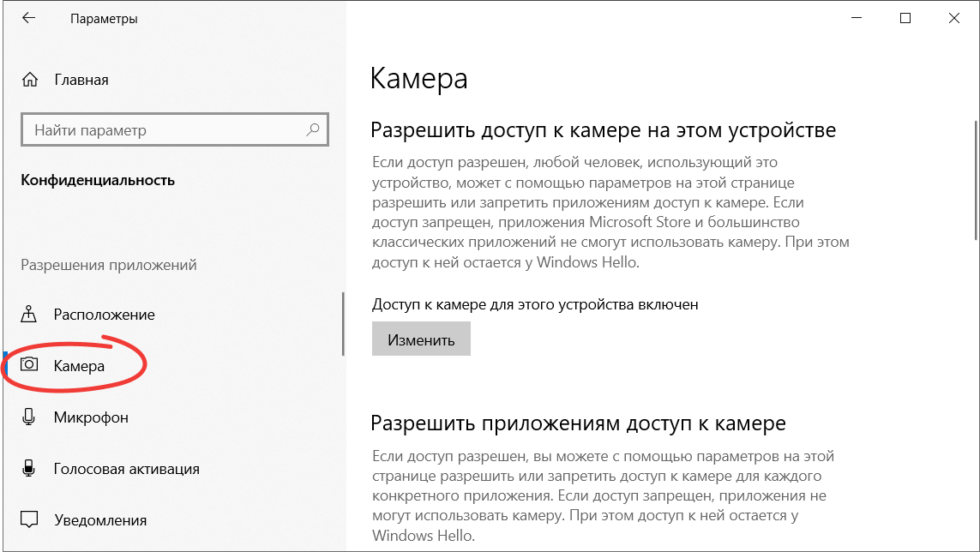Maximize the Параметры window
The image size is (980, 552).
click(x=905, y=18)
